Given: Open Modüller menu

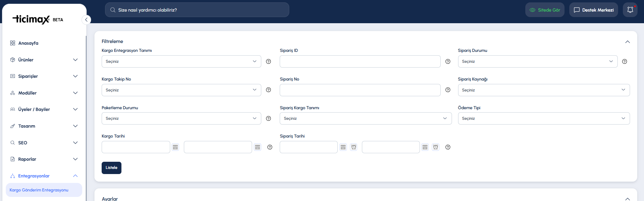Looking at the screenshot, I should pyautogui.click(x=44, y=93).
